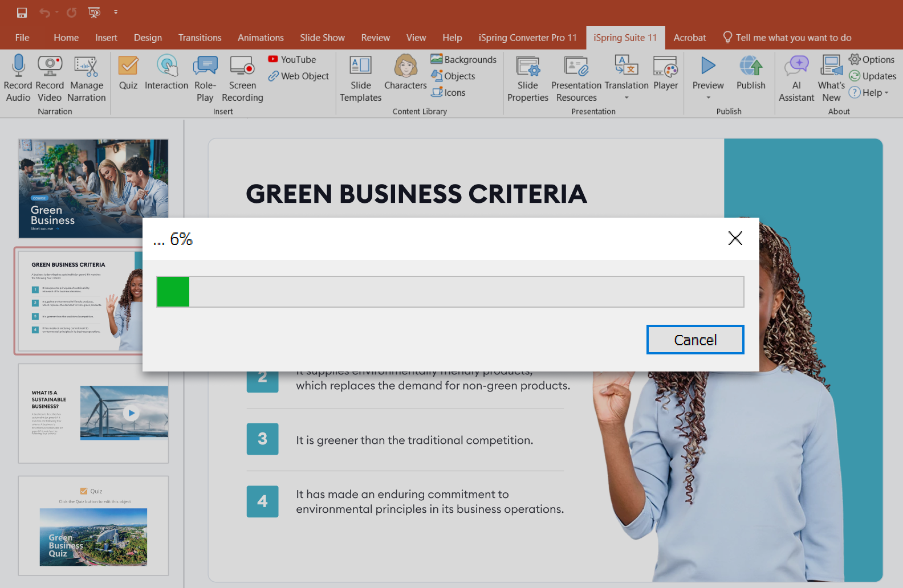This screenshot has height=588, width=903.
Task: Close the progress dialog with X
Action: click(x=735, y=238)
